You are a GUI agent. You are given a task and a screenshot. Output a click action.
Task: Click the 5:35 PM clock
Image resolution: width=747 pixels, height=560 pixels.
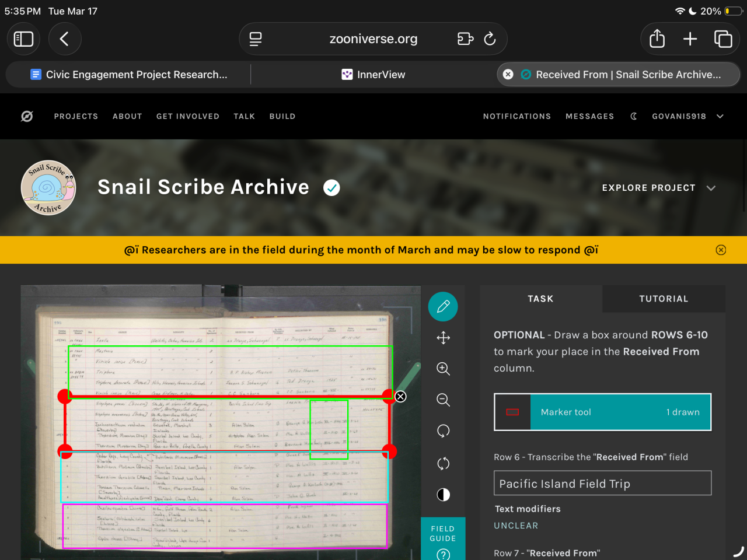tap(22, 11)
